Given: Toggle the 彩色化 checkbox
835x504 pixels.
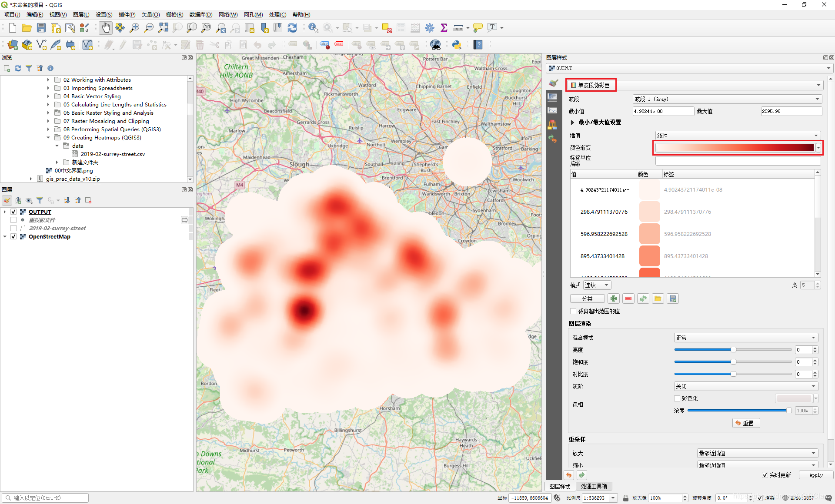Looking at the screenshot, I should (677, 398).
